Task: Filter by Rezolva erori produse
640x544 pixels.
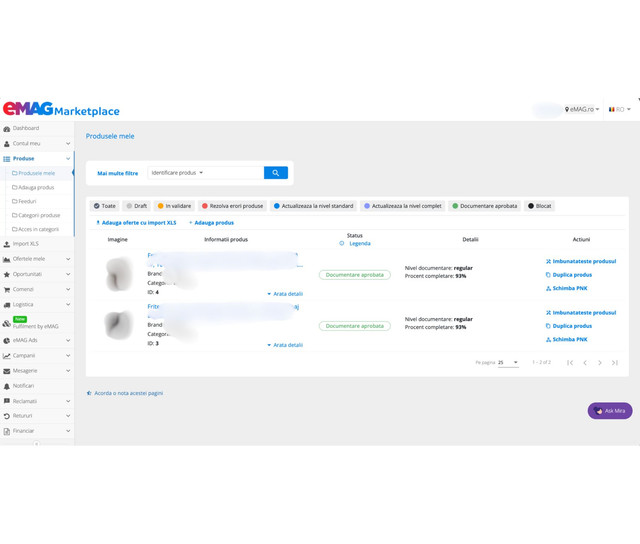Action: click(233, 206)
